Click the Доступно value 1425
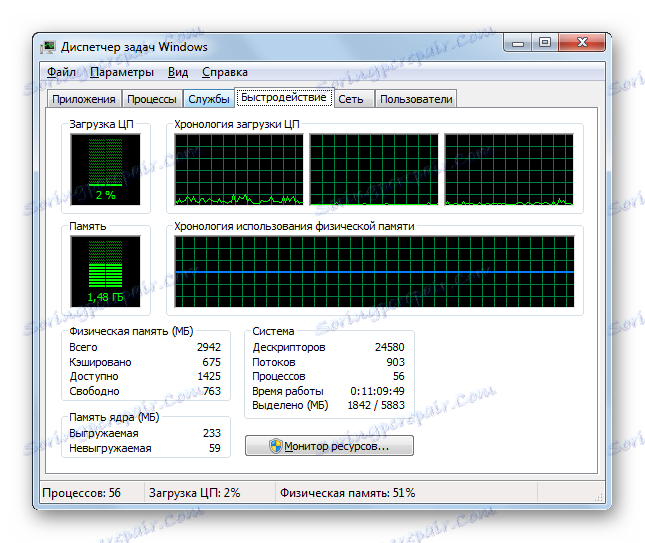Screen dimensions: 645x543 209,376
